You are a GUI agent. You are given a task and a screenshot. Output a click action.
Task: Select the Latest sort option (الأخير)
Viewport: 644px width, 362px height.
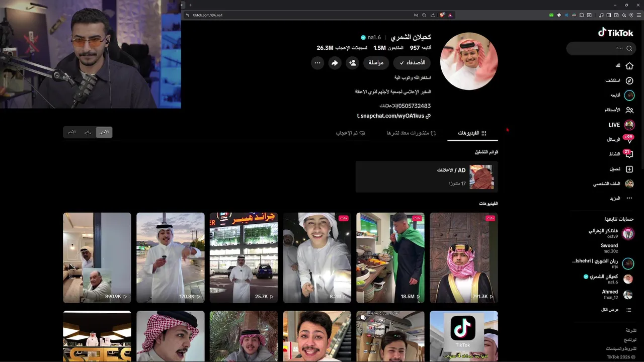pos(104,132)
